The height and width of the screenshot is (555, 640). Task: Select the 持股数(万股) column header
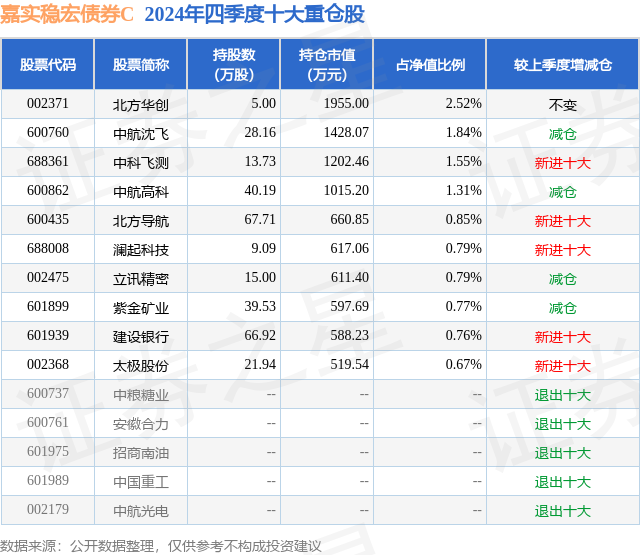click(234, 64)
